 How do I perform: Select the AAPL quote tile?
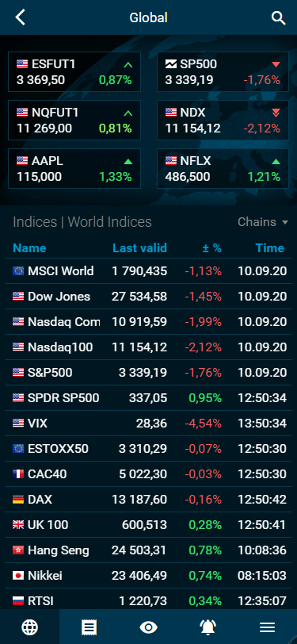pos(74,168)
